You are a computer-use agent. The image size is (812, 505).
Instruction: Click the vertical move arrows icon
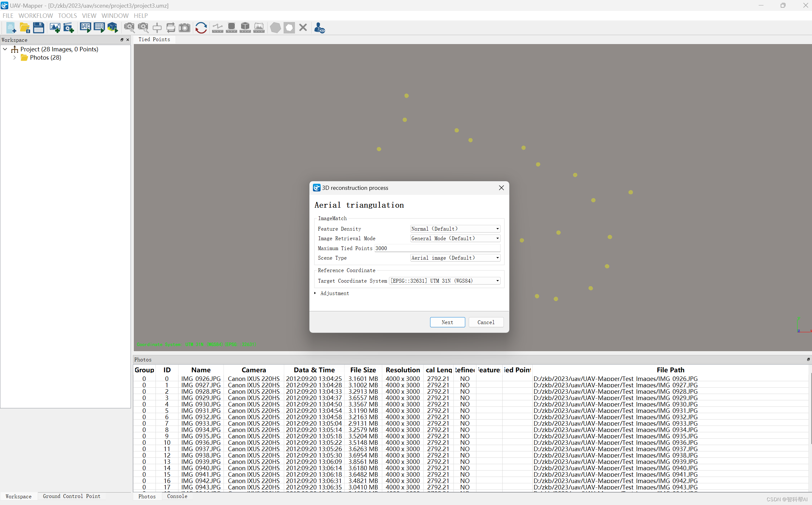[x=157, y=28]
